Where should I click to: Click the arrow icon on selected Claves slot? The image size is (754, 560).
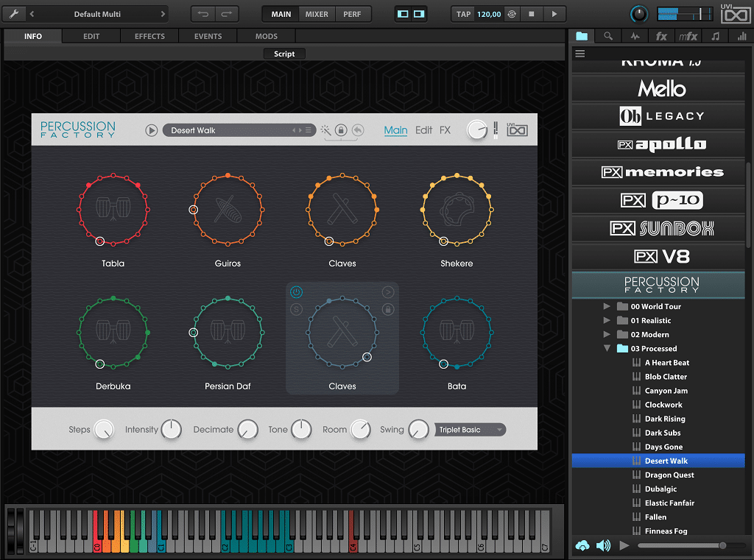tap(388, 292)
